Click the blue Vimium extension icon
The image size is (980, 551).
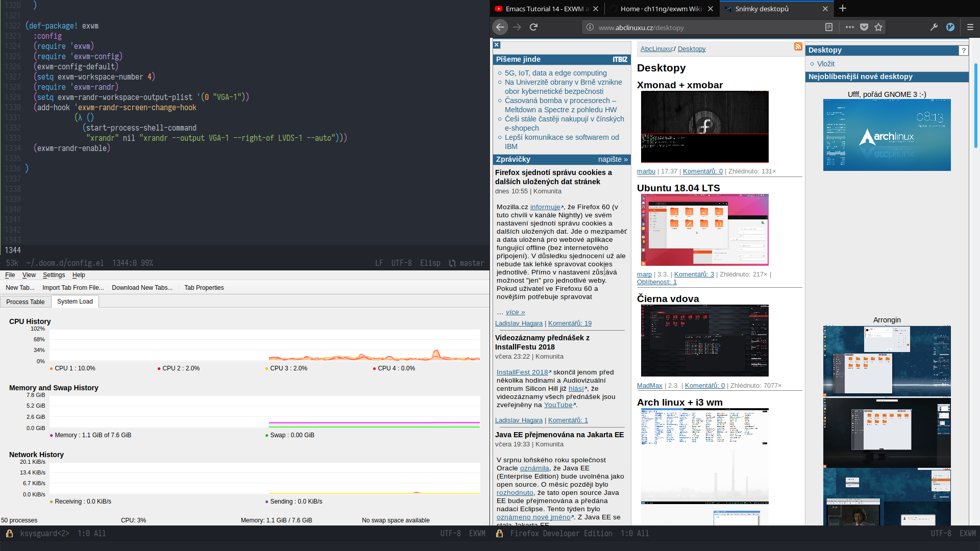950,27
